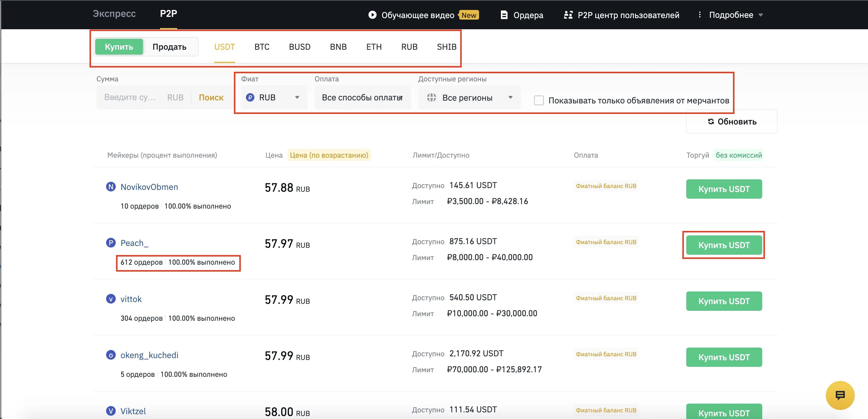The height and width of the screenshot is (419, 868).
Task: Switch to Продать mode
Action: click(169, 46)
